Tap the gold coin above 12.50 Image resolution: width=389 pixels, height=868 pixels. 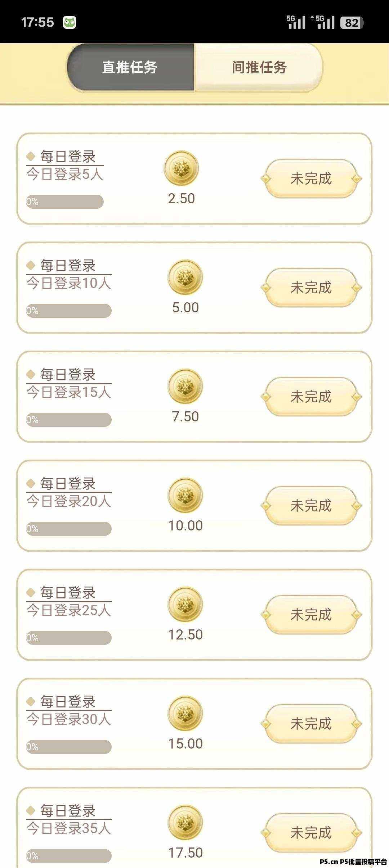tap(185, 605)
